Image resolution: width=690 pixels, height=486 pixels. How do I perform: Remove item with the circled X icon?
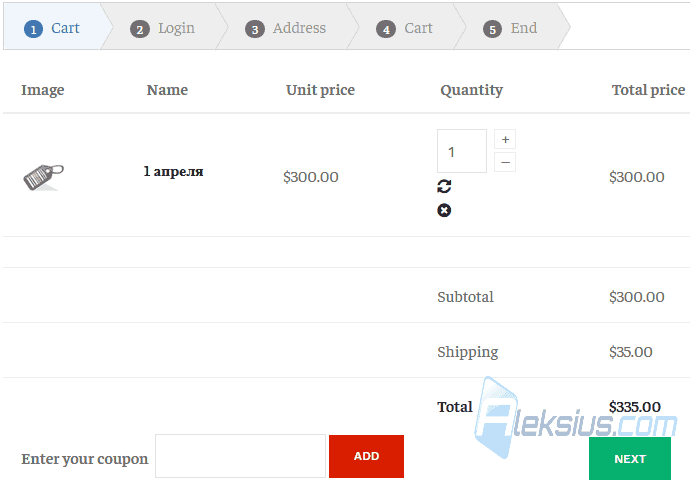coord(444,210)
